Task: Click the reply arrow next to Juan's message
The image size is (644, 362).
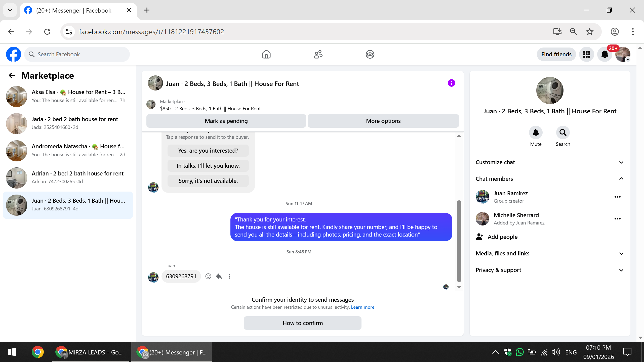Action: (x=219, y=276)
